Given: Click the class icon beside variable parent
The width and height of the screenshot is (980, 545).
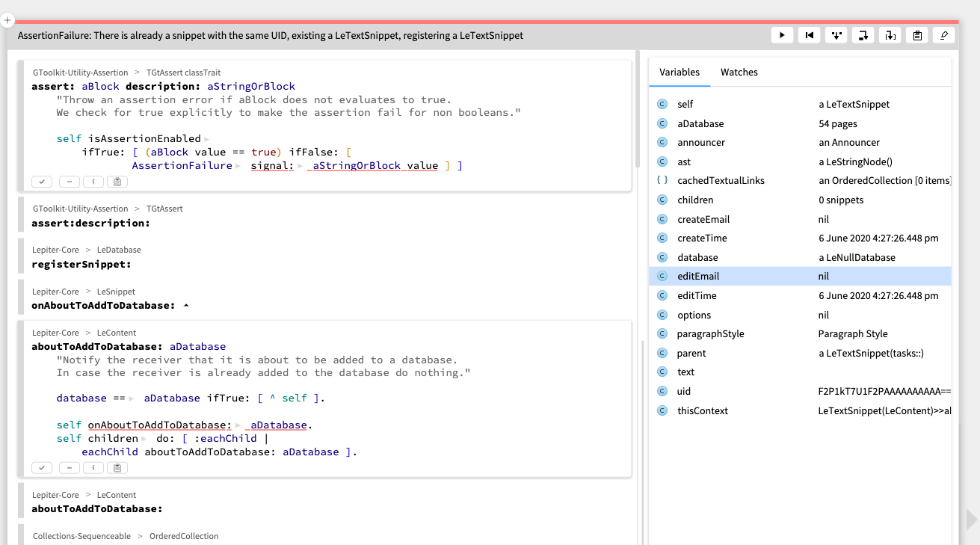Looking at the screenshot, I should 662,353.
